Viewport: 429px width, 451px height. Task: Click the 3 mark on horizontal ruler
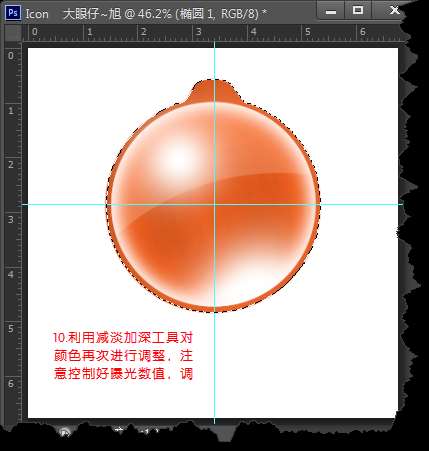[198, 32]
